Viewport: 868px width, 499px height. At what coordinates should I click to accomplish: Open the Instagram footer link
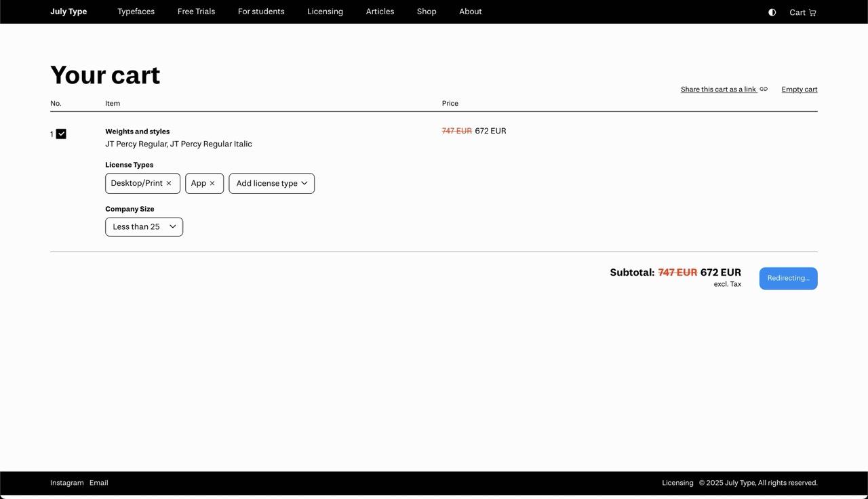point(67,483)
